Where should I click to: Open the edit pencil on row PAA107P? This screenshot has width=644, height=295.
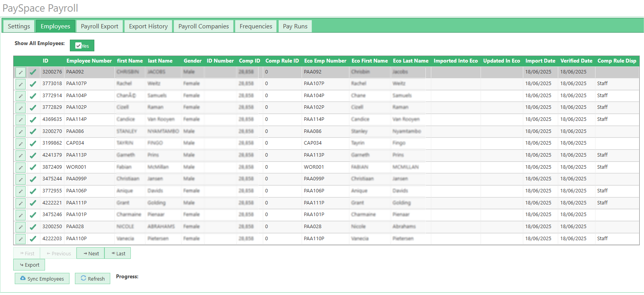[x=21, y=84]
